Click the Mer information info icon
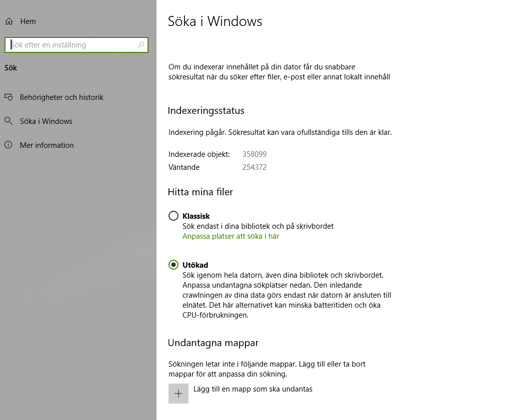The height and width of the screenshot is (420, 532). pos(9,145)
